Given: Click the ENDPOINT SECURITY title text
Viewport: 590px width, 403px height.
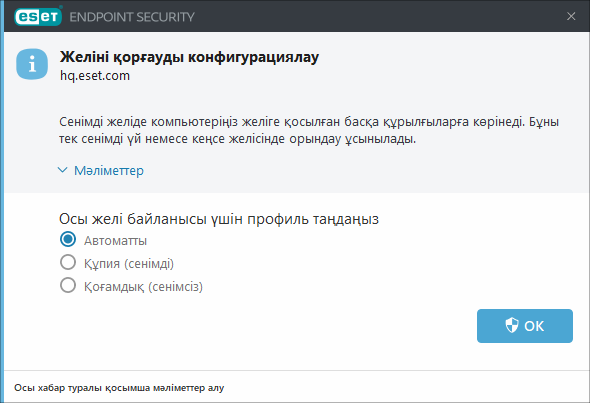Looking at the screenshot, I should click(132, 17).
